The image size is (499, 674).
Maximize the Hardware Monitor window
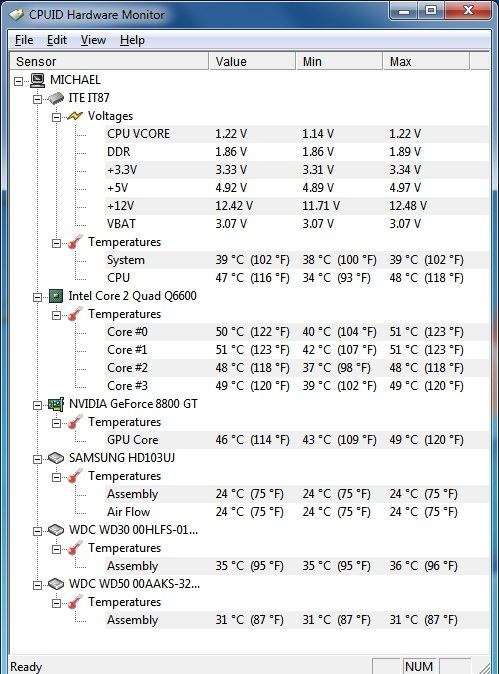pos(431,11)
